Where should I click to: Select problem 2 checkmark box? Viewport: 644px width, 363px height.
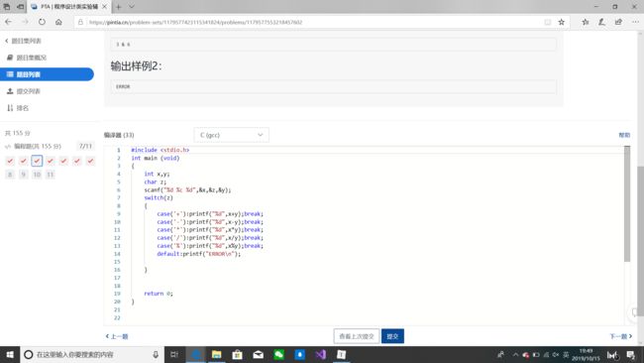coord(24,161)
